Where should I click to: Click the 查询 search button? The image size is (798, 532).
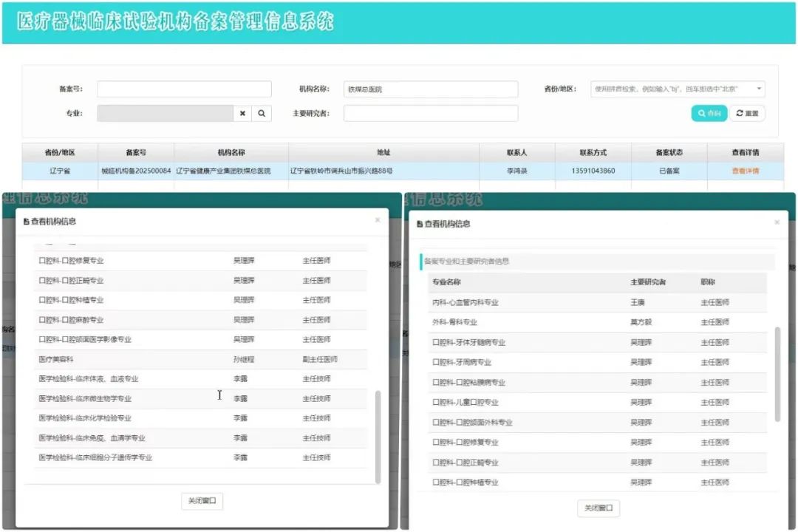[x=709, y=114]
